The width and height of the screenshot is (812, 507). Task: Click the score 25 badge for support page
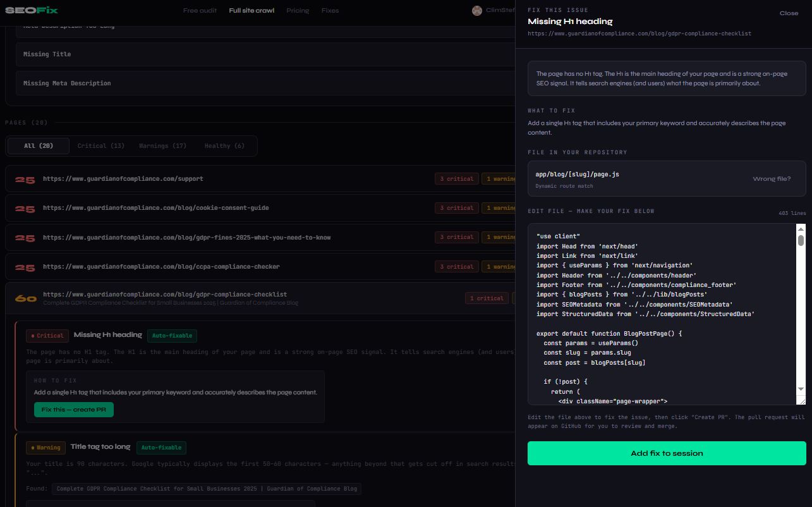[25, 180]
